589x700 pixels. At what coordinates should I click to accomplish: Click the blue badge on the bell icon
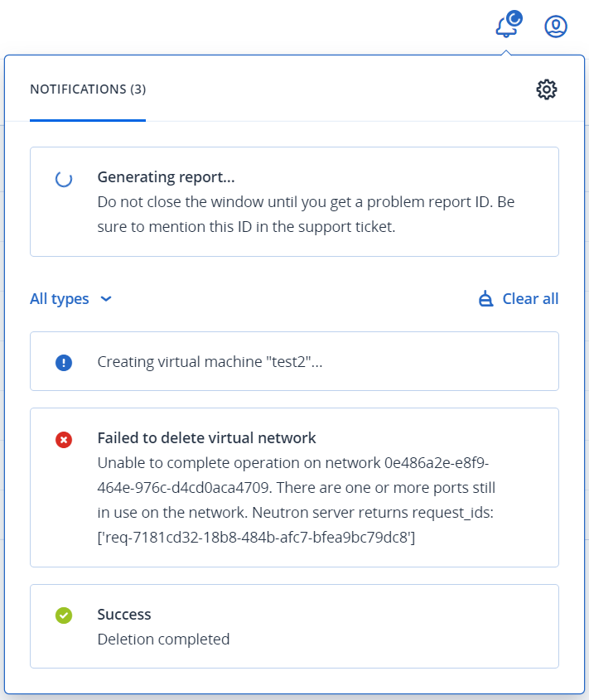515,19
